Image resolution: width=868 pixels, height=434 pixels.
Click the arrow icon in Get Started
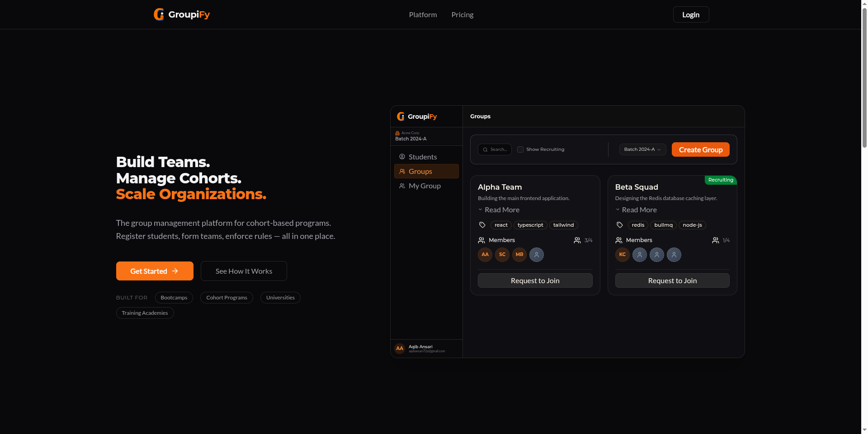tap(175, 271)
